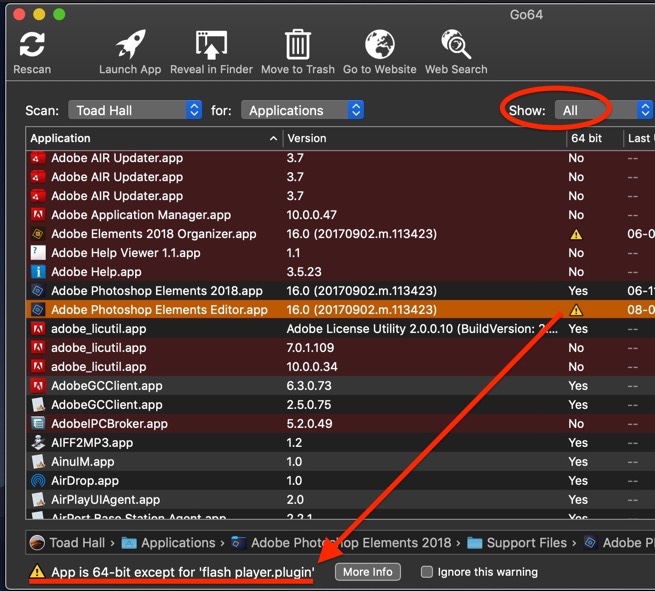Click the green zoom window button
Screen dimensions: 655x591
(x=59, y=15)
